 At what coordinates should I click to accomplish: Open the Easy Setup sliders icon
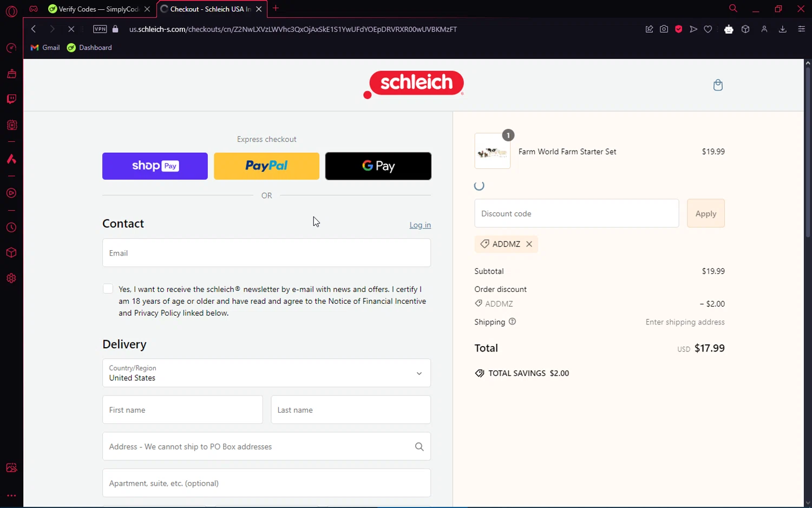[x=801, y=29]
